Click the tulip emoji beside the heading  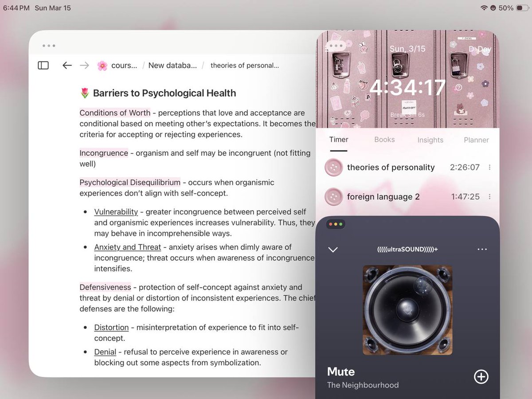[85, 93]
